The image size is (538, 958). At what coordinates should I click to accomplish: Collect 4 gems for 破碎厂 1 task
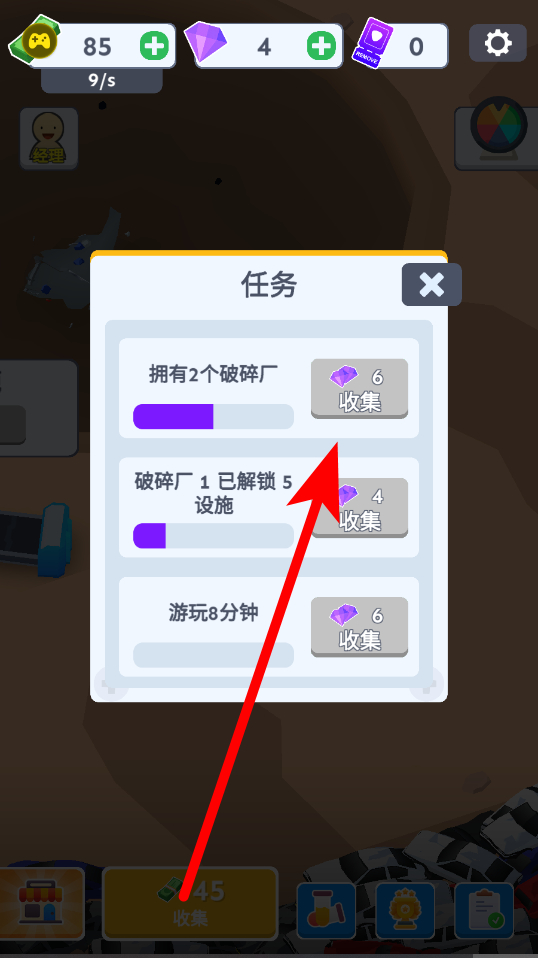pyautogui.click(x=360, y=507)
